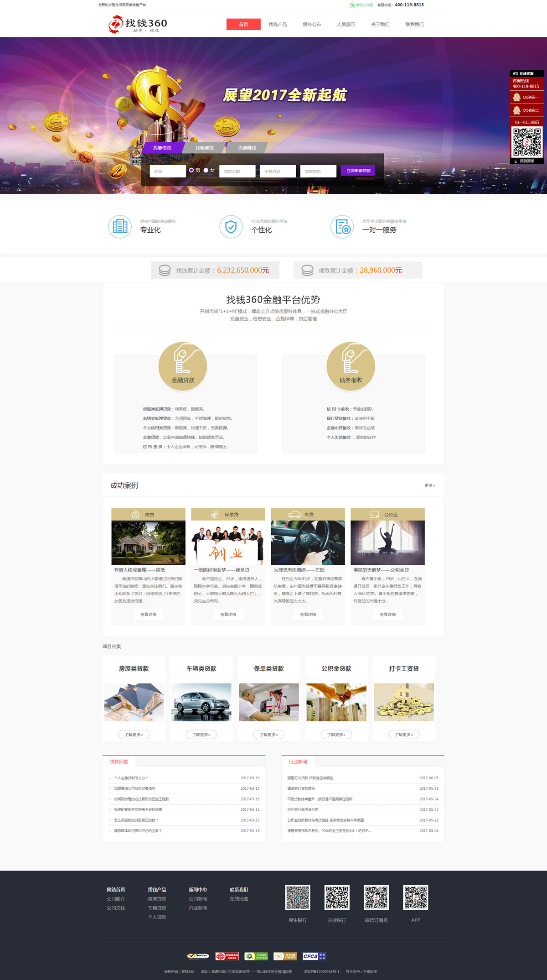Expand 了解更多> under 房屋类贷款
The image size is (547, 980).
coord(134,735)
